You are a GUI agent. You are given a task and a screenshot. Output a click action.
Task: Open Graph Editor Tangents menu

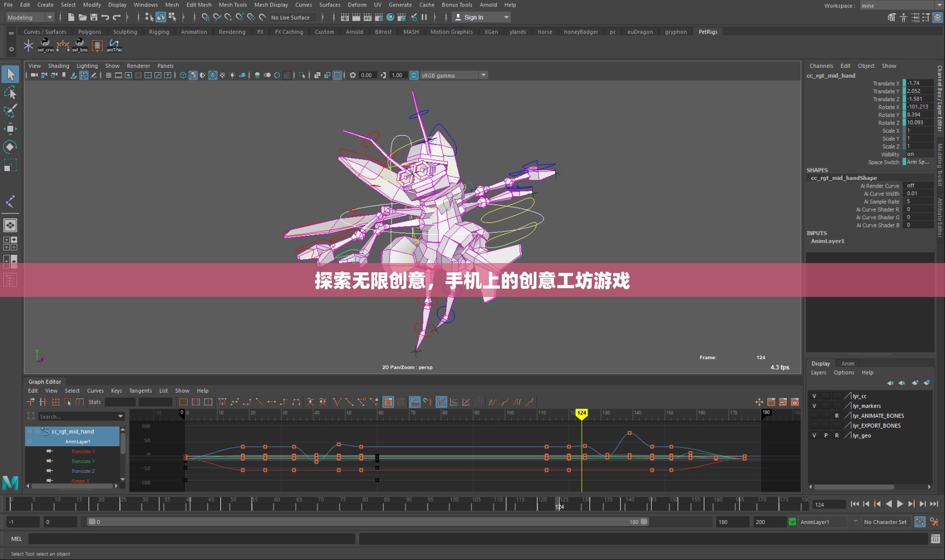(141, 391)
